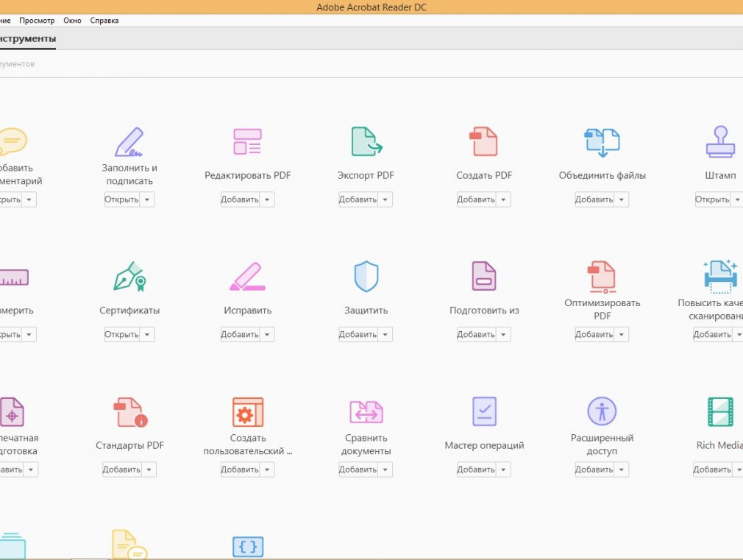
Task: Open the Сертификаты pen nib icon
Action: 129,277
